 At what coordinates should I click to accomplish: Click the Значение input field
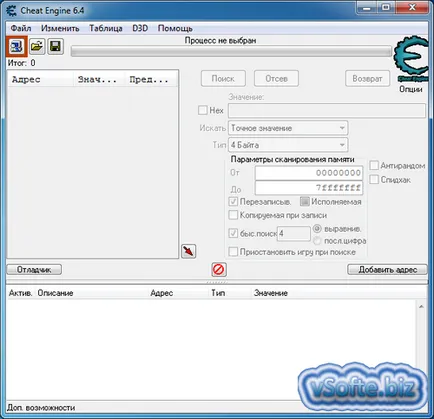(327, 110)
